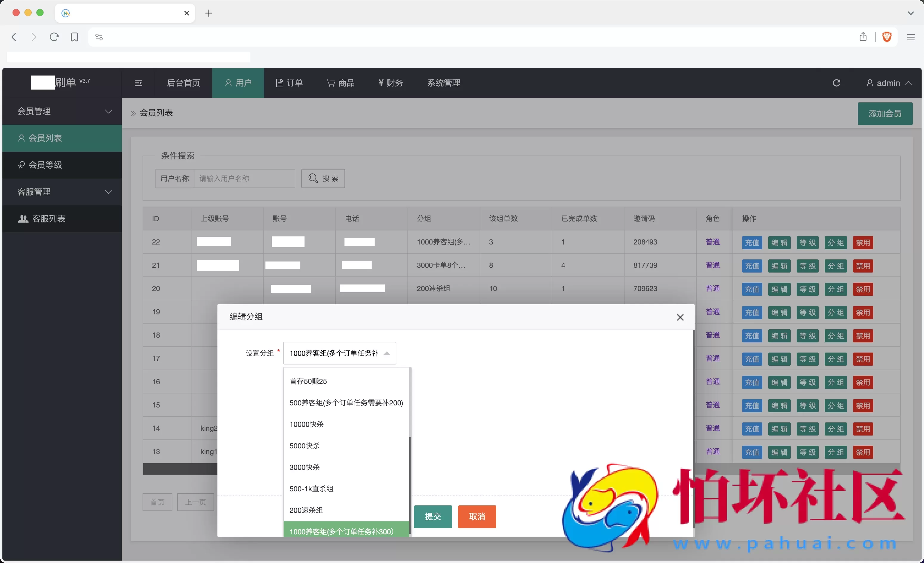
Task: Click 等级 for member ID 15
Action: click(x=807, y=405)
